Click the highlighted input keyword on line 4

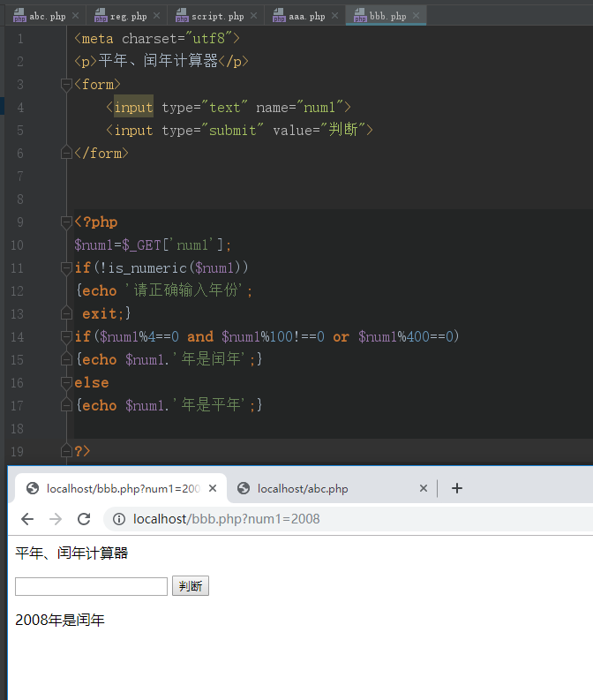[133, 107]
